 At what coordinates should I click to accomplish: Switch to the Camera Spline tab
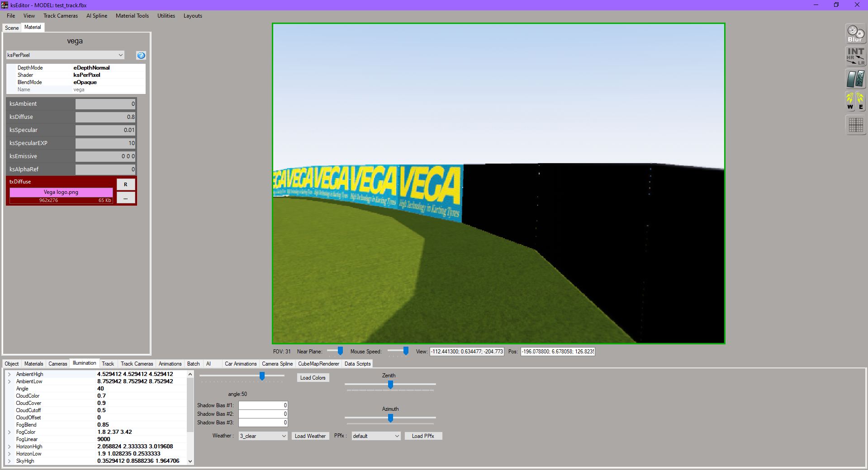[277, 364]
